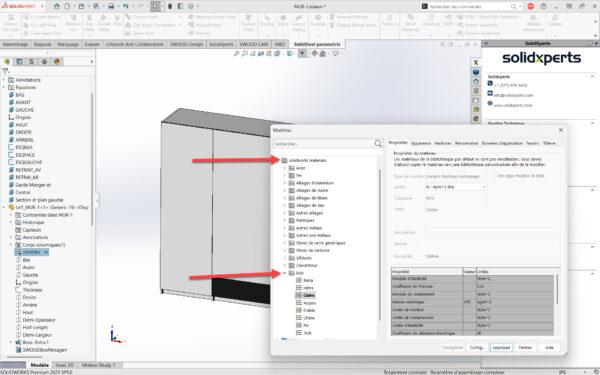Toggle the checkbox next to the model type field
The height and width of the screenshot is (375, 600).
click(494, 176)
